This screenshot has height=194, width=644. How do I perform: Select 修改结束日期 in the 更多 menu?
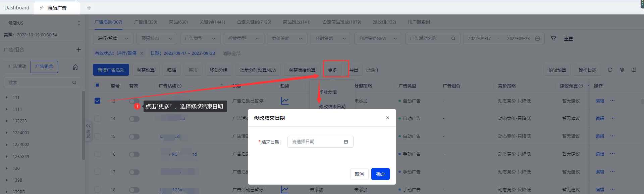(332, 107)
